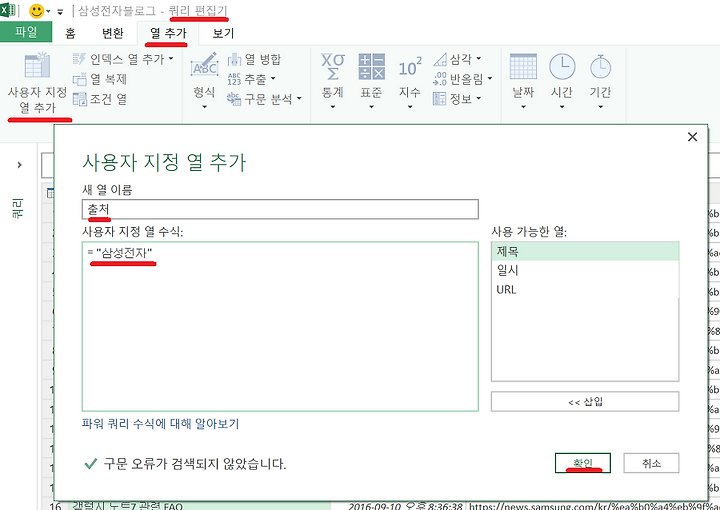The image size is (720, 510).
Task: Switch to the Transform (변환) tab
Action: click(x=112, y=33)
